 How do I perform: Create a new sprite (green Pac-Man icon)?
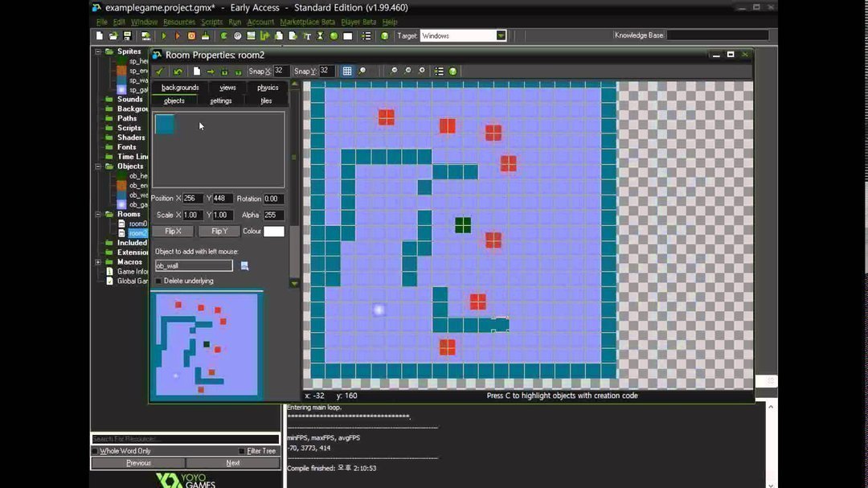pyautogui.click(x=223, y=36)
